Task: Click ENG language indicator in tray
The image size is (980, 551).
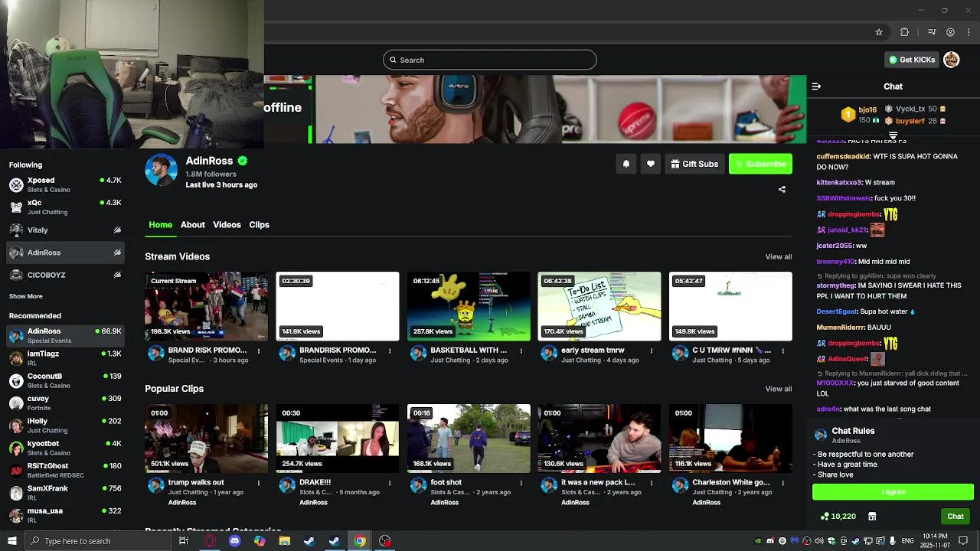Action: point(908,541)
